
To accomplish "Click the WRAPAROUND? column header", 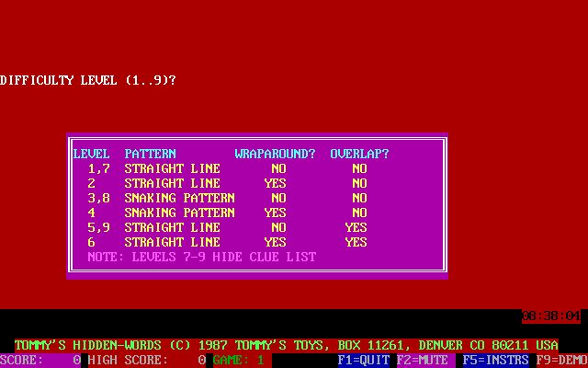I will click(275, 154).
